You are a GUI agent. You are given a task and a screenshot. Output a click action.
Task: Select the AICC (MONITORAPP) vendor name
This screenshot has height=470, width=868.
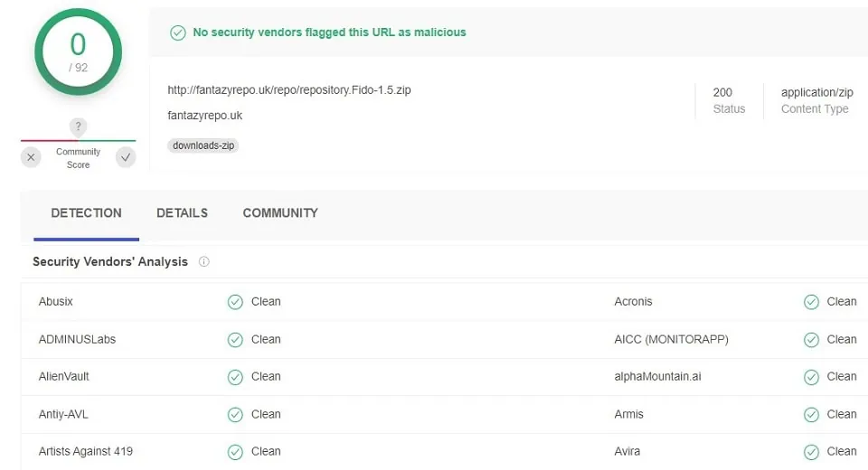(672, 339)
